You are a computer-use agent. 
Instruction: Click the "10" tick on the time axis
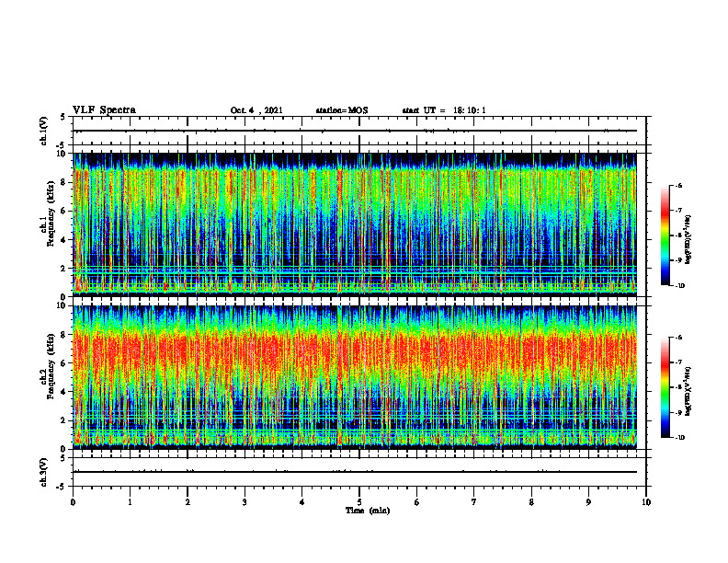[x=646, y=502]
